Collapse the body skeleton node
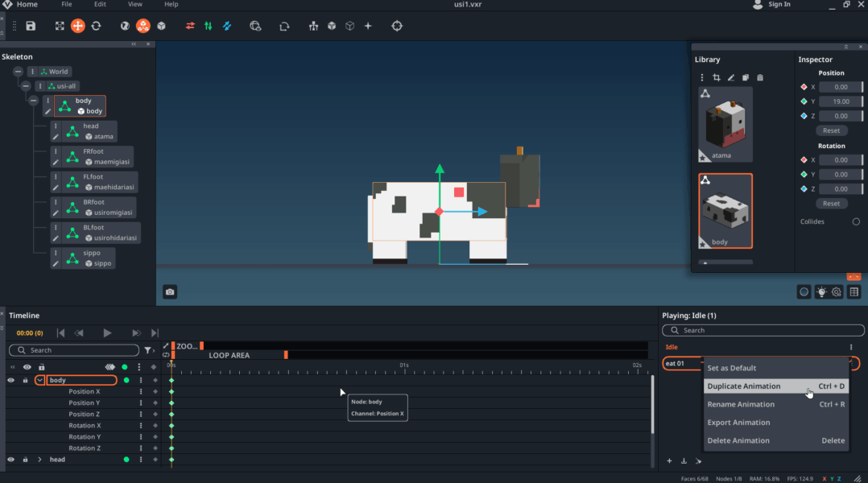This screenshot has height=483, width=868. coord(33,101)
